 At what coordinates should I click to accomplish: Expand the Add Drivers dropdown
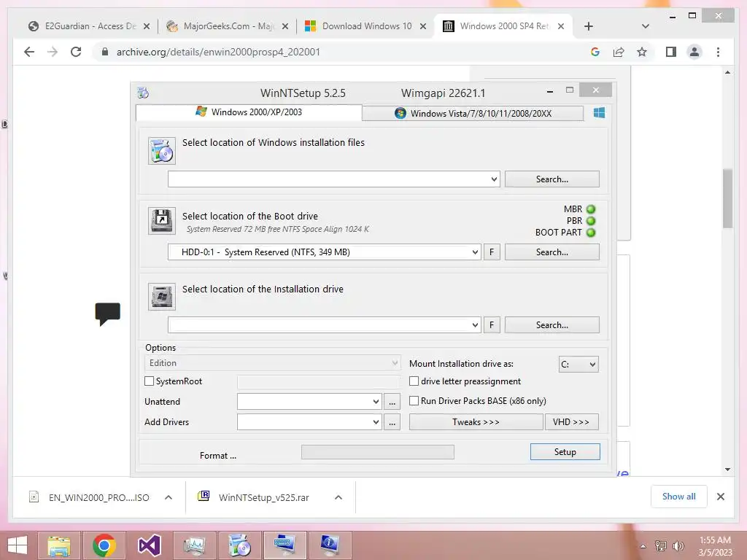(376, 422)
